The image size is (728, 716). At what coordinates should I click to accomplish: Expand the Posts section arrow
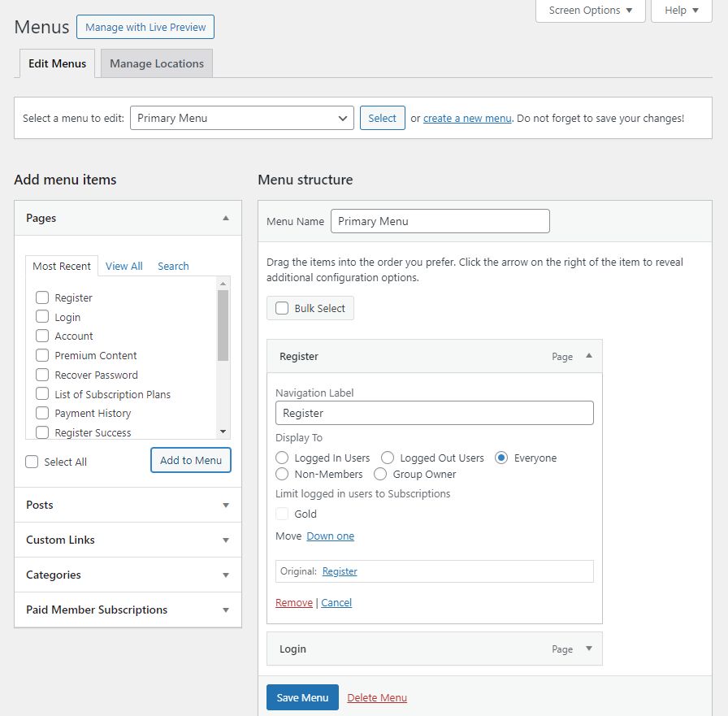[x=226, y=506]
